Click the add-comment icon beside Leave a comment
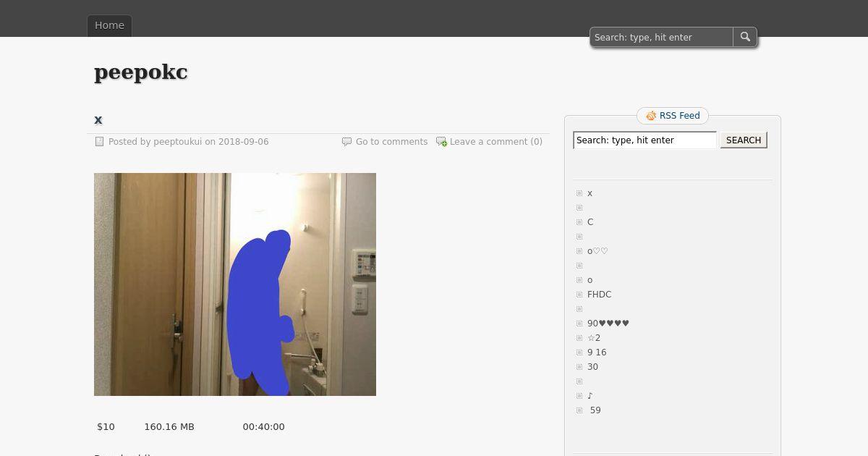 pos(441,142)
